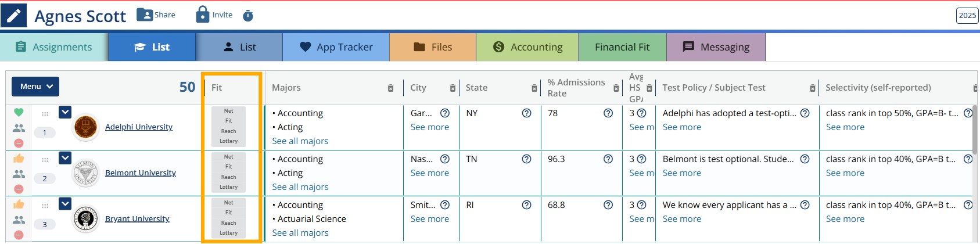980x244 pixels.
Task: Expand the chevron dropdown for Belmont University
Action: [65, 158]
